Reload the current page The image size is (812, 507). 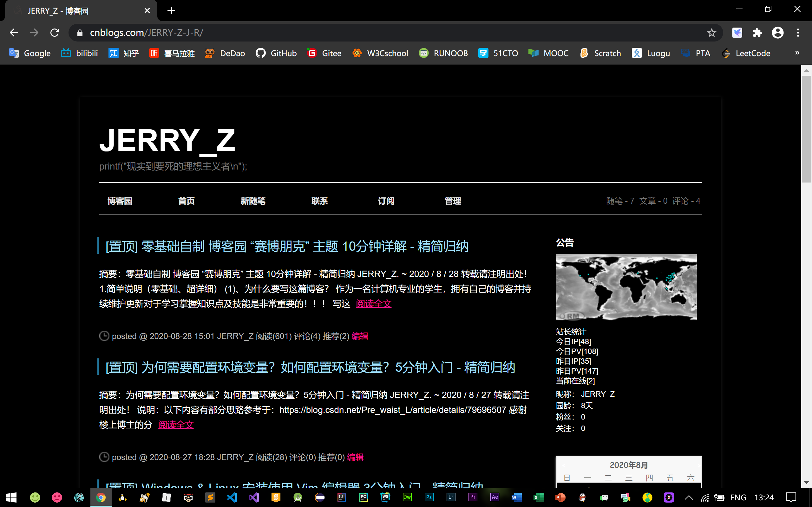[55, 33]
